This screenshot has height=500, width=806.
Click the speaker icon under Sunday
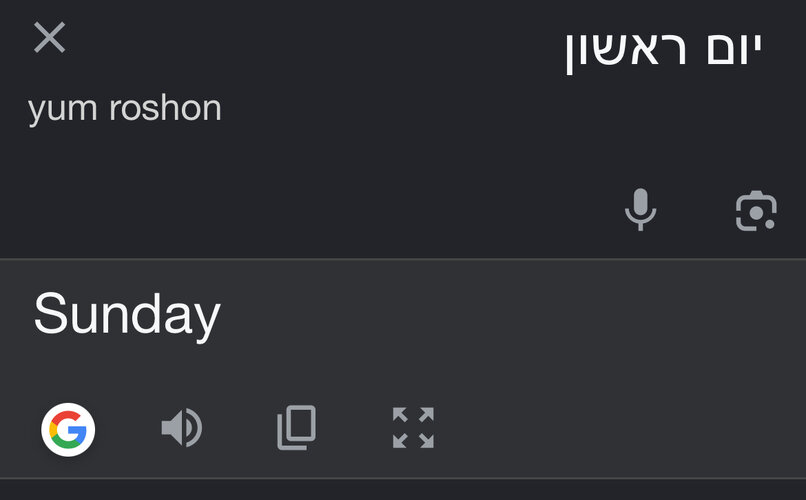pos(182,428)
